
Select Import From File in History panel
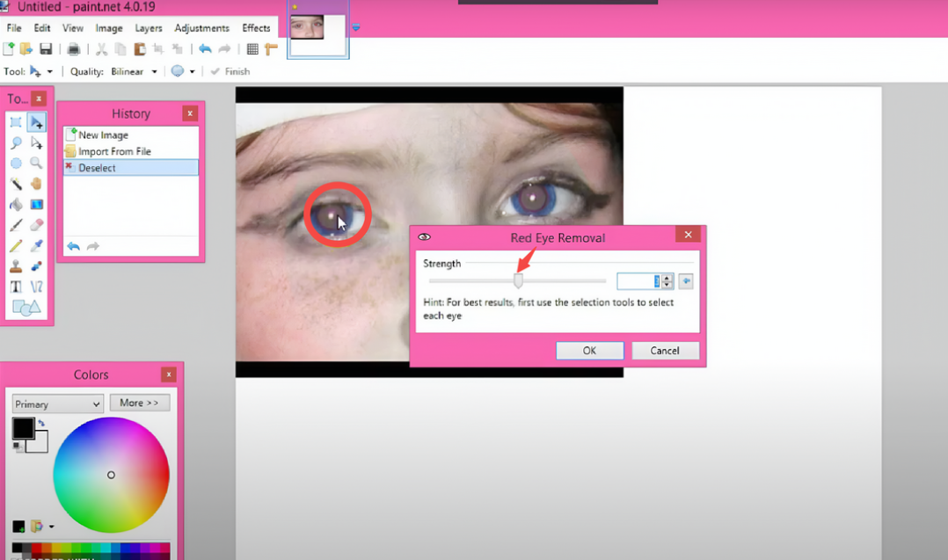pos(113,151)
